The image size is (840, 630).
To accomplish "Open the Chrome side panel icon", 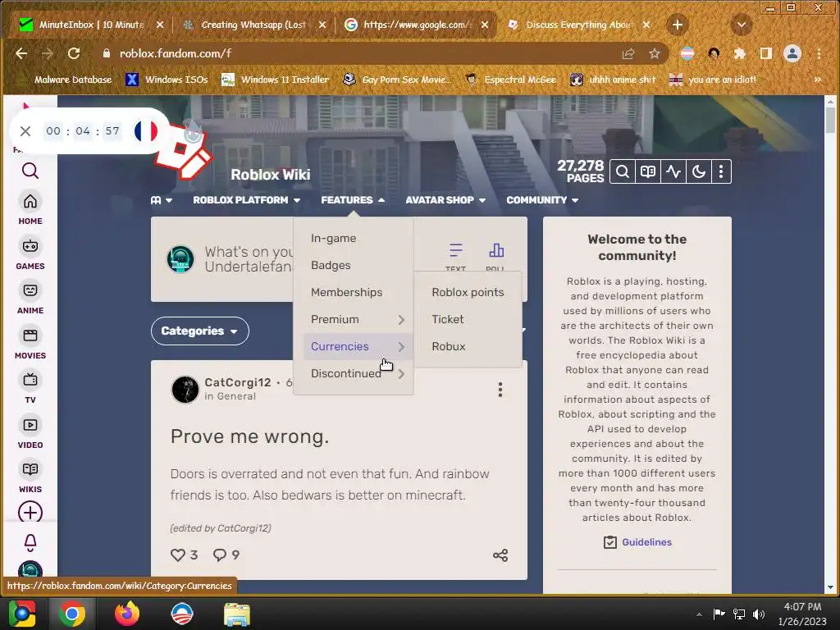I will coord(766,53).
